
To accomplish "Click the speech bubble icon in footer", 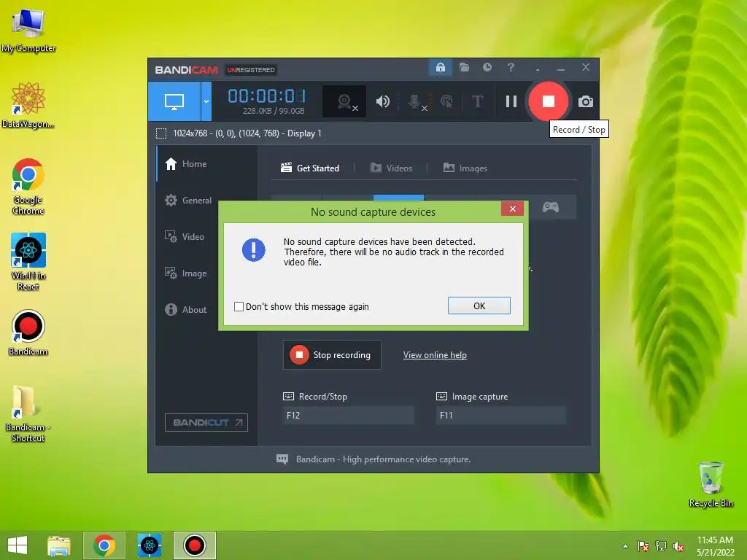I will (x=282, y=459).
